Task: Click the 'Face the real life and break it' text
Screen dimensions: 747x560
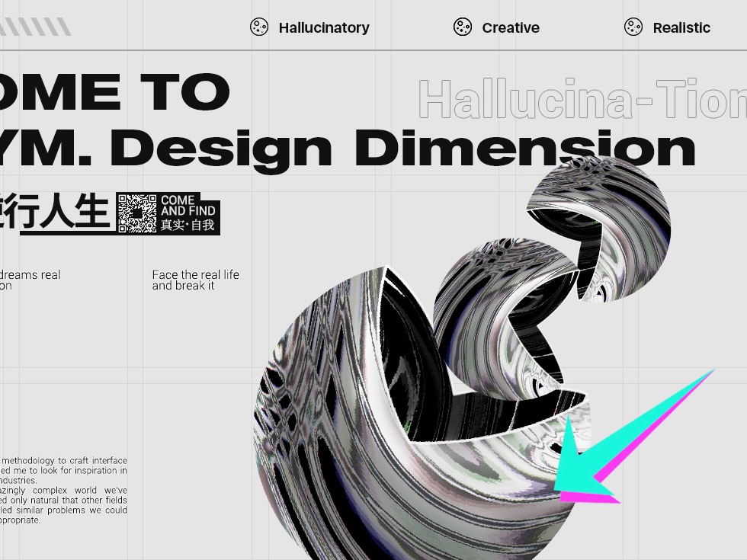Action: coord(195,280)
